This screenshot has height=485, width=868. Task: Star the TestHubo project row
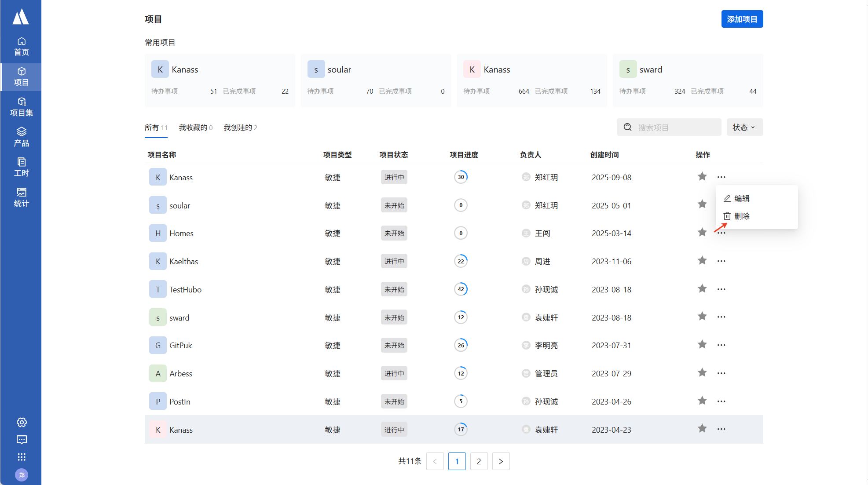(702, 289)
